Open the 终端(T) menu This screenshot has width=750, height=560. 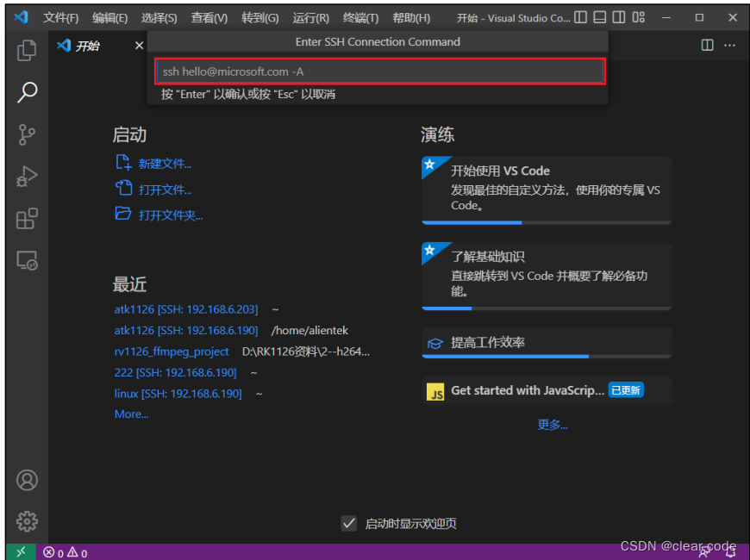click(360, 18)
